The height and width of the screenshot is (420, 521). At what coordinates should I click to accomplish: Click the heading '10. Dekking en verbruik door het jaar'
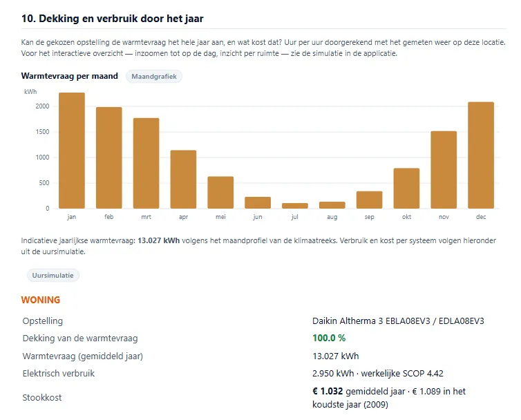click(113, 19)
